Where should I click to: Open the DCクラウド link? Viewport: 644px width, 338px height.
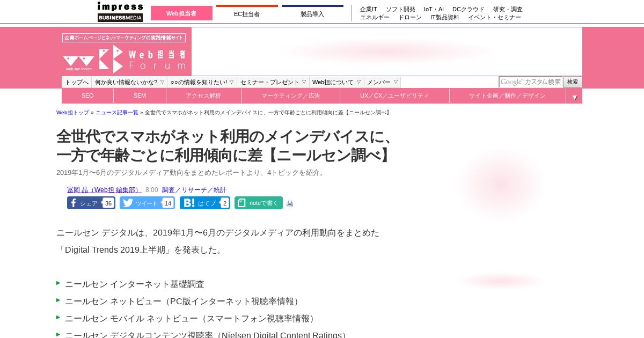[x=469, y=9]
